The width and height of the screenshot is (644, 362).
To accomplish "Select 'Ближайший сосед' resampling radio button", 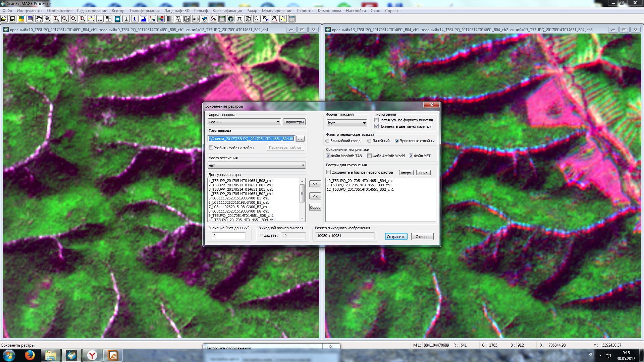I will click(328, 141).
